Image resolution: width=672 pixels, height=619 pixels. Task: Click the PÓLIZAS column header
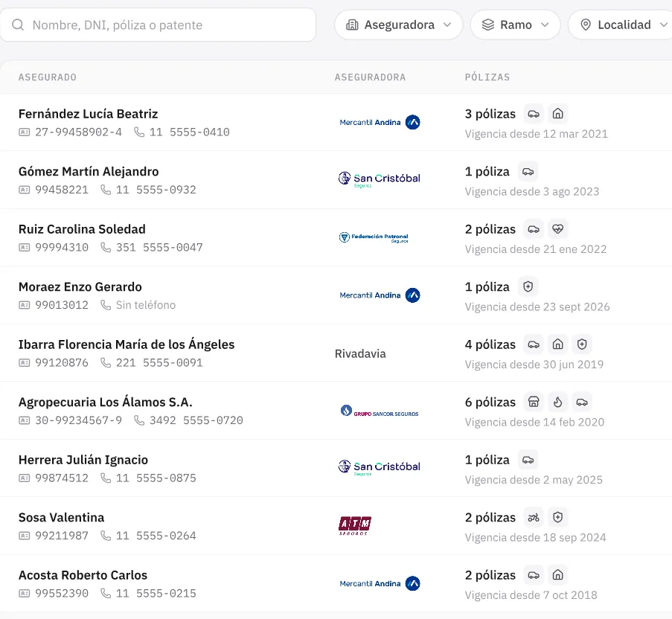[x=487, y=77]
